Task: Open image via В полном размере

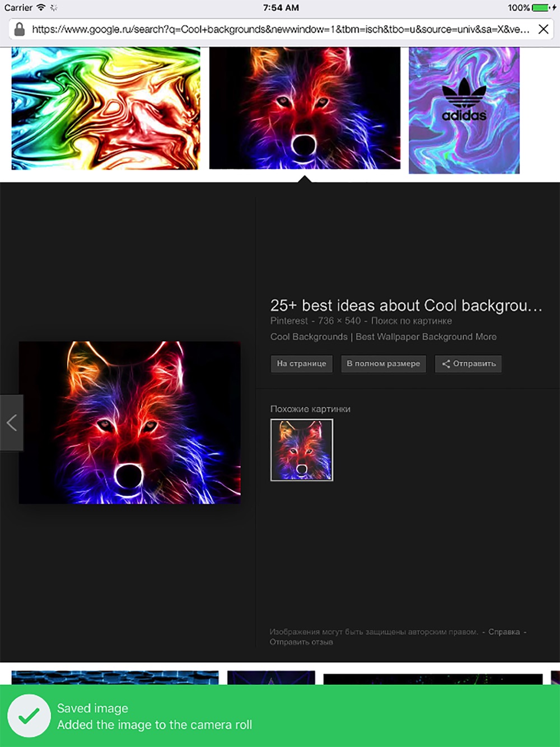Action: click(x=384, y=364)
